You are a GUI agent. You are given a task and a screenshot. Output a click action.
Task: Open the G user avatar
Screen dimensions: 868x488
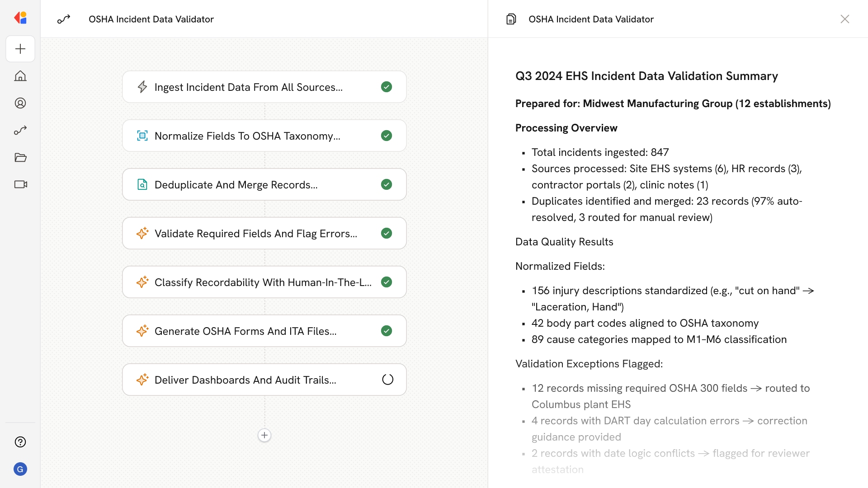point(20,469)
